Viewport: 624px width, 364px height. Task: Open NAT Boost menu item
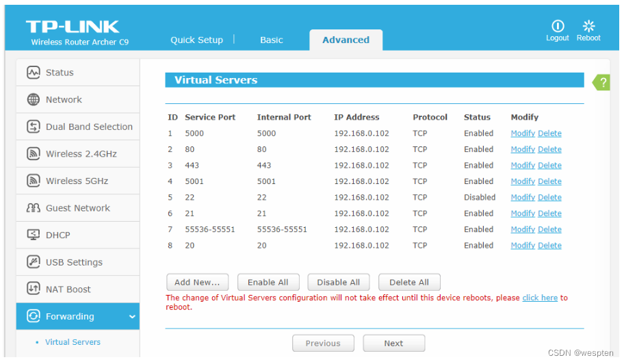[x=77, y=289]
